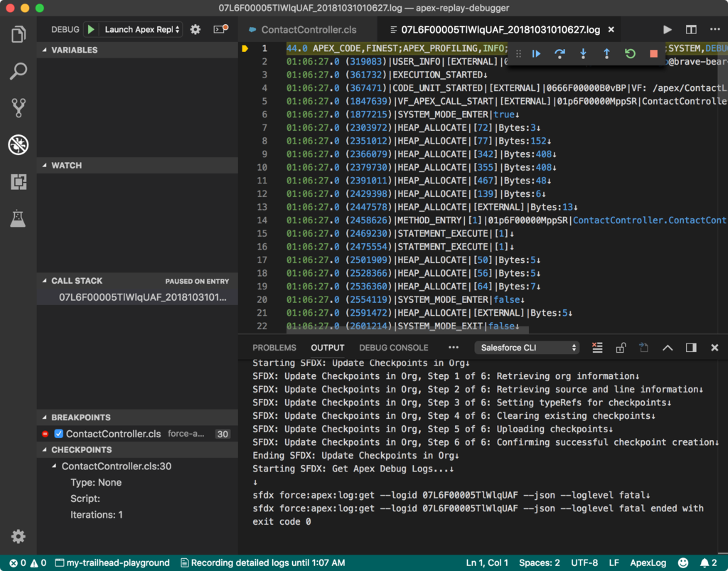The width and height of the screenshot is (728, 571).
Task: Open the Salesforce CLI output channel dropdown
Action: tap(527, 348)
